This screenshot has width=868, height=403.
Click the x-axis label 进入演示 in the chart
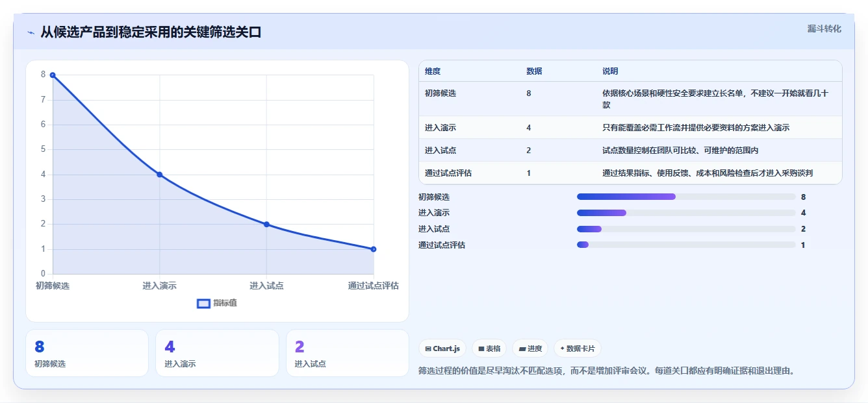[x=159, y=286]
